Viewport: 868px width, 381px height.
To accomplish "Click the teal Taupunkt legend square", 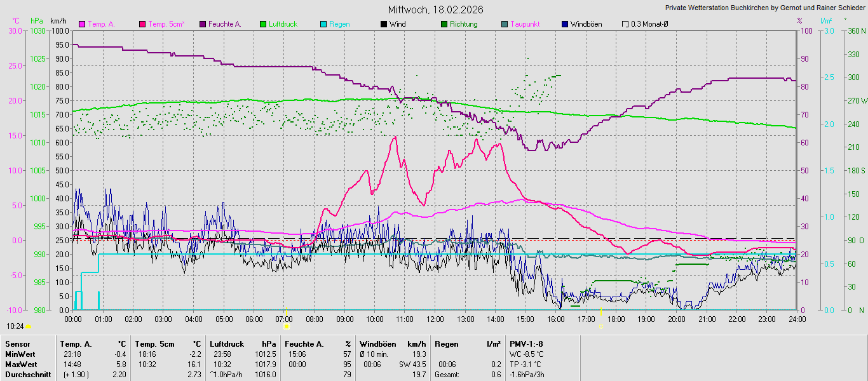I will tap(505, 24).
